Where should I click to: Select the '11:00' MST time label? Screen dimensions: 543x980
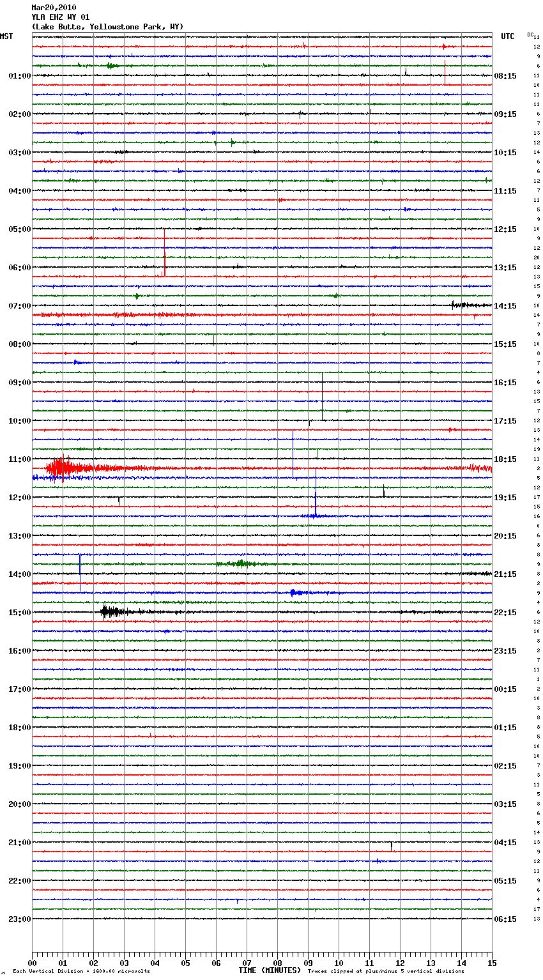point(20,459)
